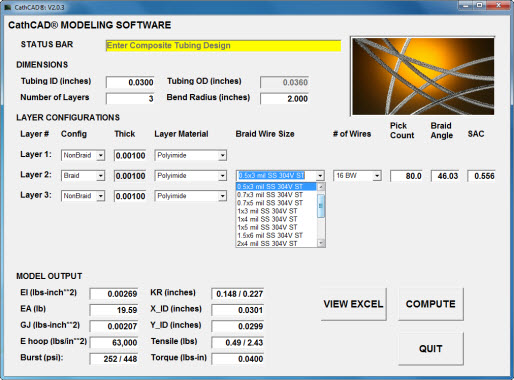Click Layer 3 Thick field
The width and height of the screenshot is (514, 380).
(x=130, y=196)
